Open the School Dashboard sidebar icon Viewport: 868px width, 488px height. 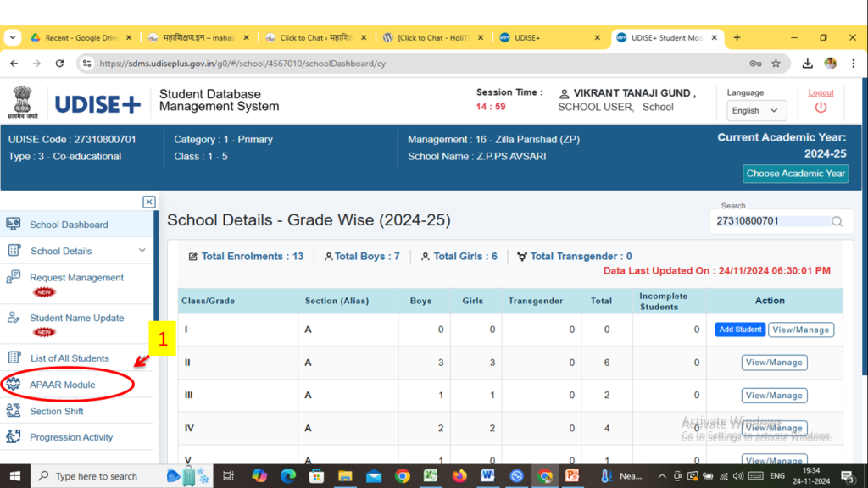coord(14,224)
